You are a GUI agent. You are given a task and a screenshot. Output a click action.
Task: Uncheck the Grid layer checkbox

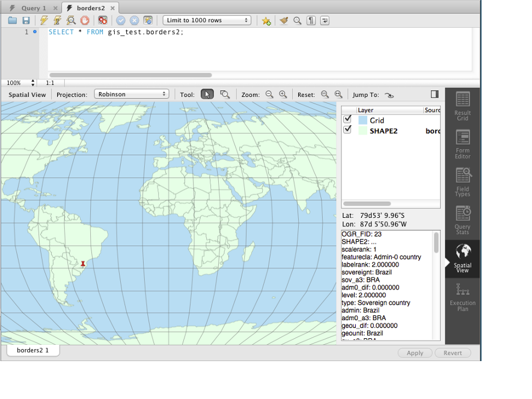347,119
